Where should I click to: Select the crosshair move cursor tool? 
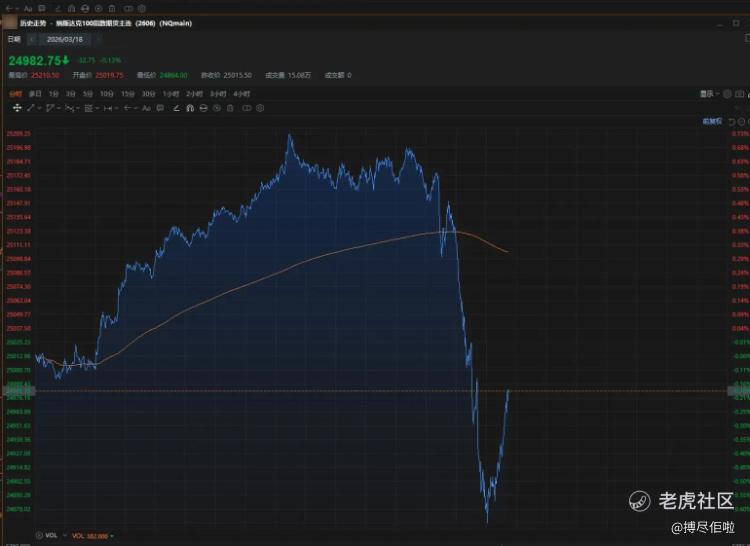[x=17, y=108]
